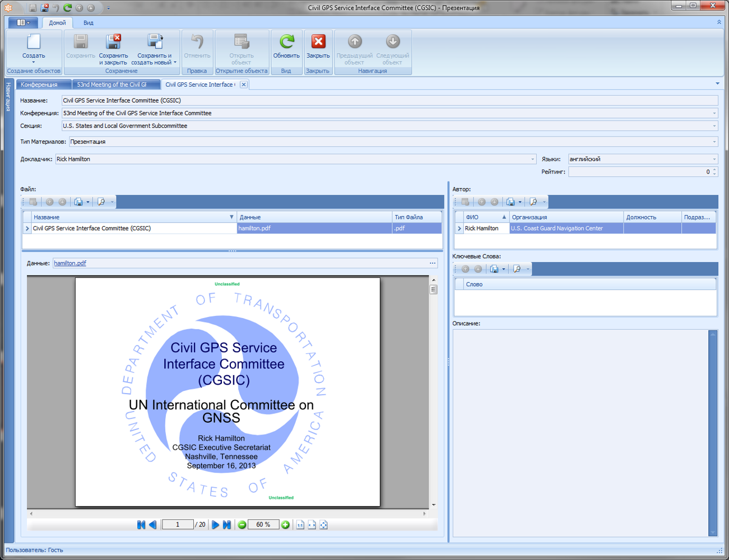
Task: Sort by Название column header
Action: tap(133, 217)
